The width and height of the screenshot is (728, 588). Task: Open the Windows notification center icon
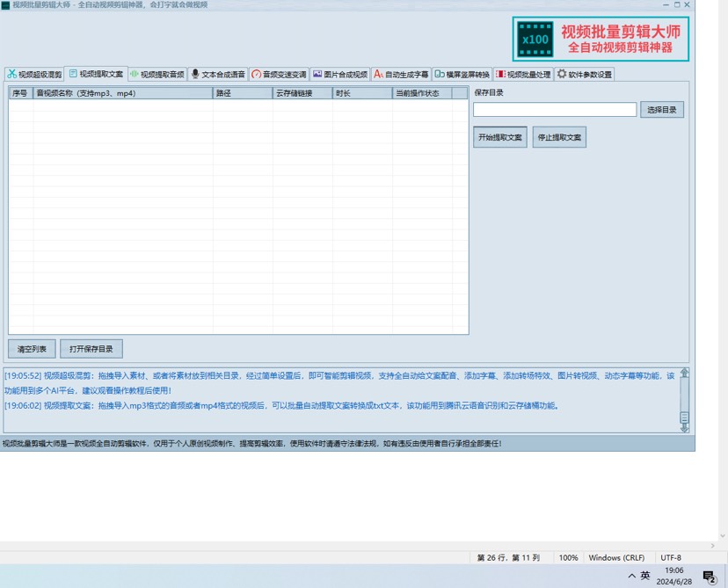pos(709,577)
